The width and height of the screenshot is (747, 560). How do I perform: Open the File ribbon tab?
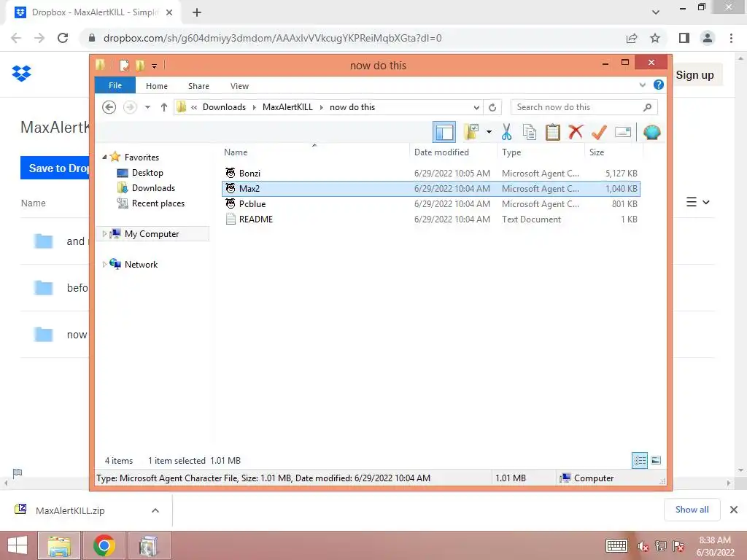pos(115,85)
